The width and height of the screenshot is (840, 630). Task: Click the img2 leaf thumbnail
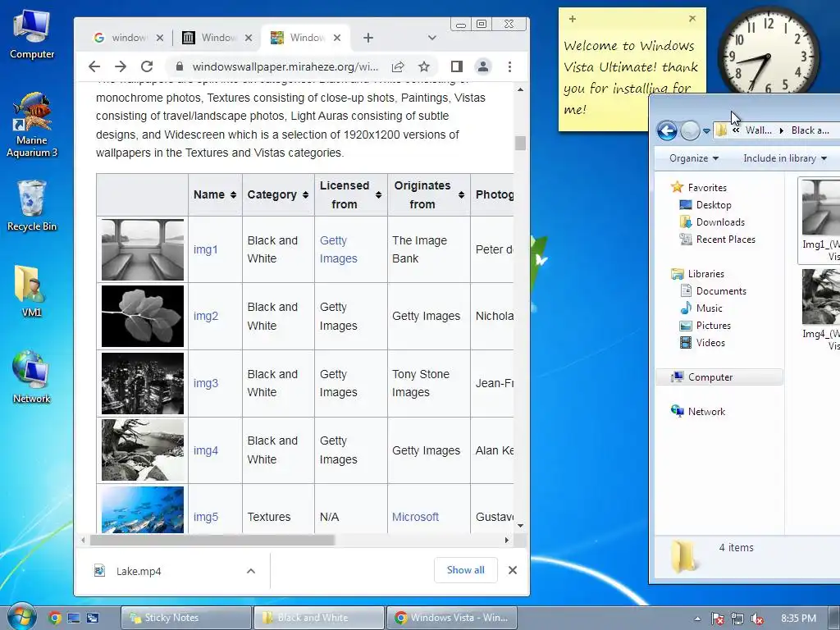pos(143,316)
